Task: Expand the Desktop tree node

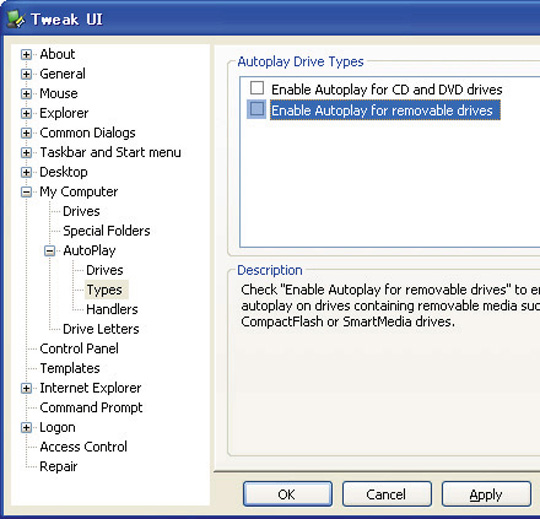Action: pos(26,172)
